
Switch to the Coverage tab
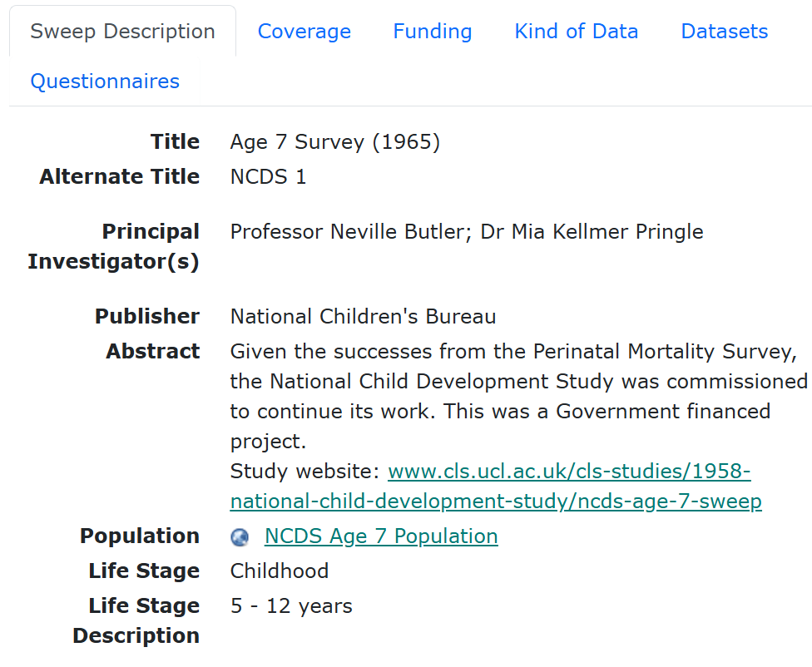(x=304, y=32)
